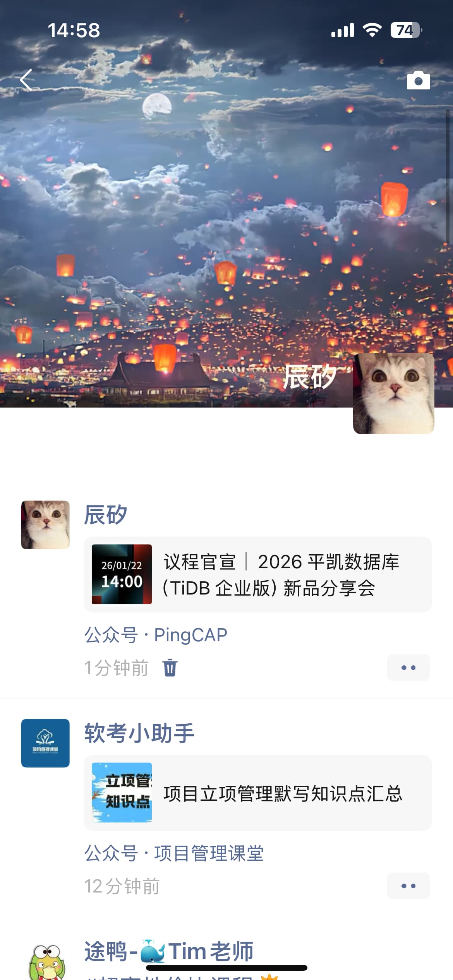Open the camera icon to post
The height and width of the screenshot is (980, 453).
point(418,81)
